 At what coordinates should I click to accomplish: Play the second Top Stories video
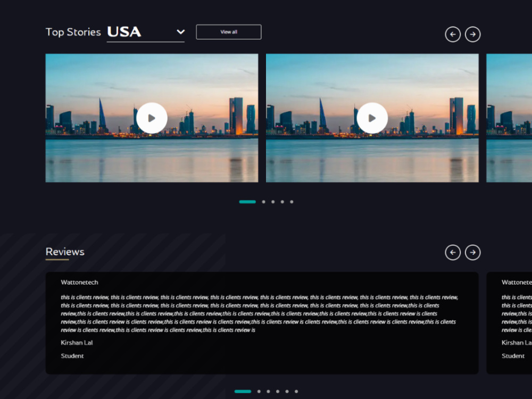pyautogui.click(x=372, y=118)
